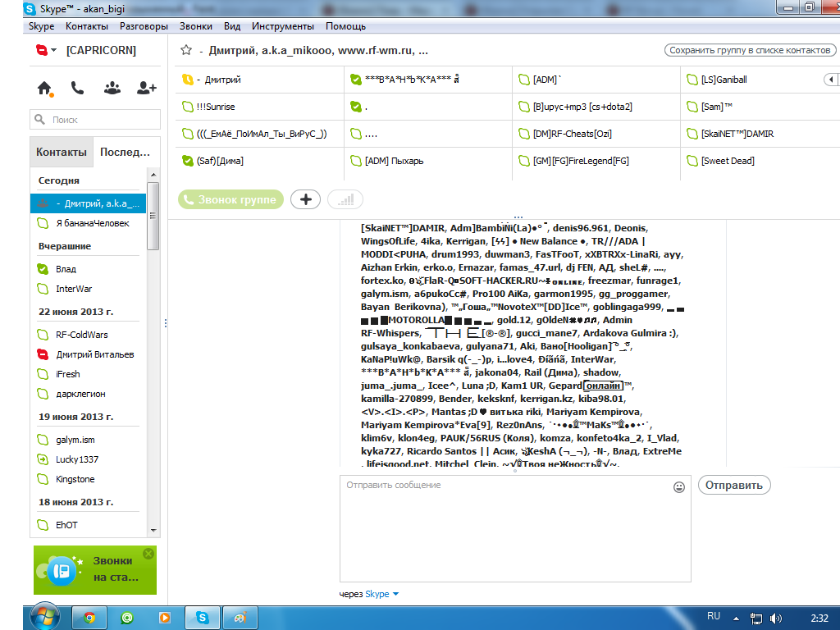Click contact list scroll down arrow
Image resolution: width=840 pixels, height=630 pixels.
(153, 531)
